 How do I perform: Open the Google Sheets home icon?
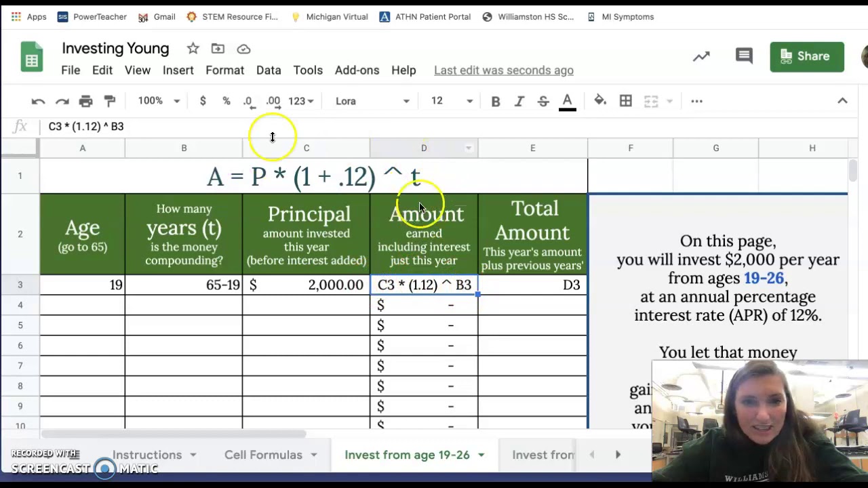[31, 57]
